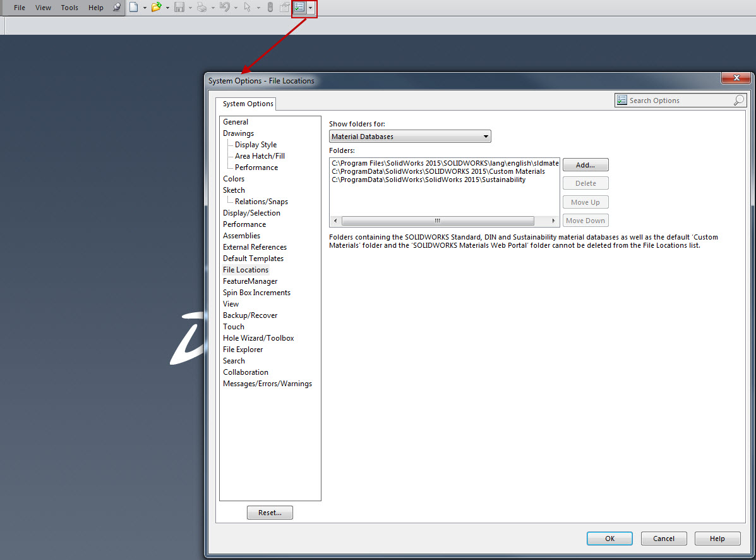Image resolution: width=756 pixels, height=560 pixels.
Task: Click the Delete button
Action: 585,183
